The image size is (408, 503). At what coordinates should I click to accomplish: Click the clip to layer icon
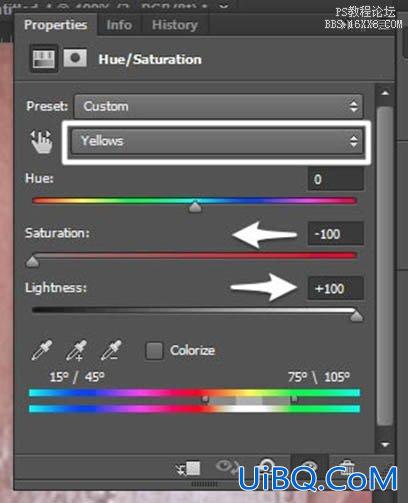[188, 468]
